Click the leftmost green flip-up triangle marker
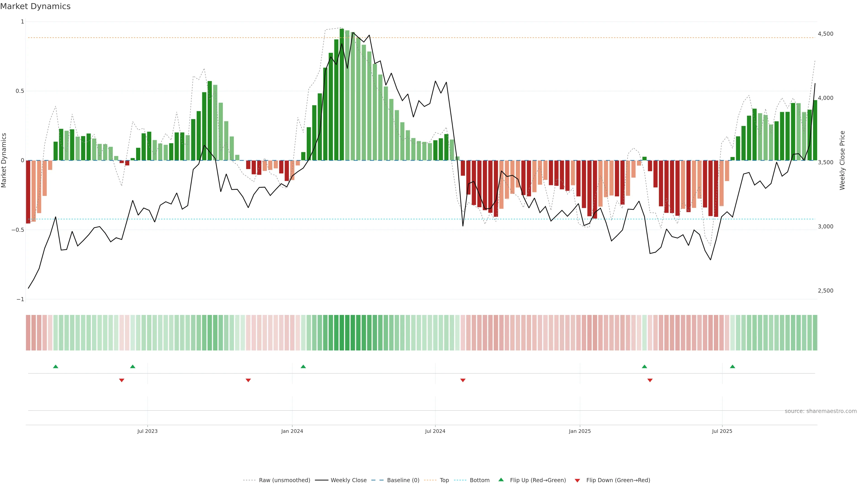The height and width of the screenshot is (488, 868). [x=56, y=366]
